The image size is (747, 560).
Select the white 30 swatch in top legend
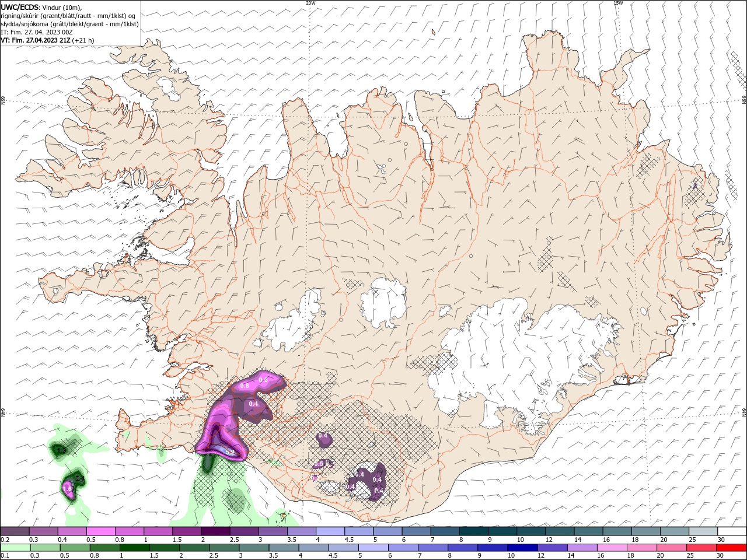pos(732,531)
